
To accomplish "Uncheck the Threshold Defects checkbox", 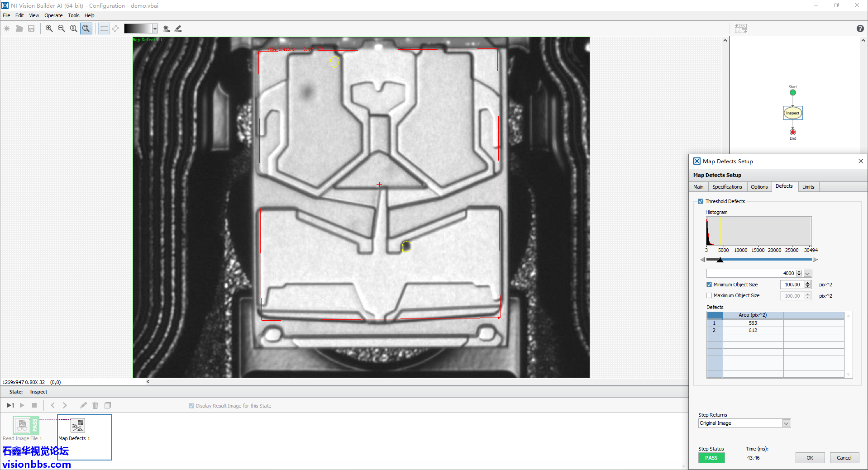I will (701, 201).
